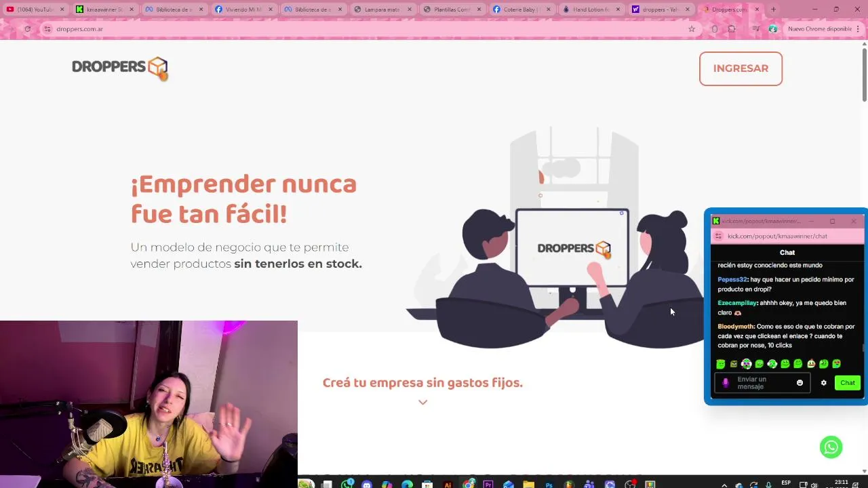Open the emoji picker in chat input
868x488 pixels.
click(x=800, y=383)
